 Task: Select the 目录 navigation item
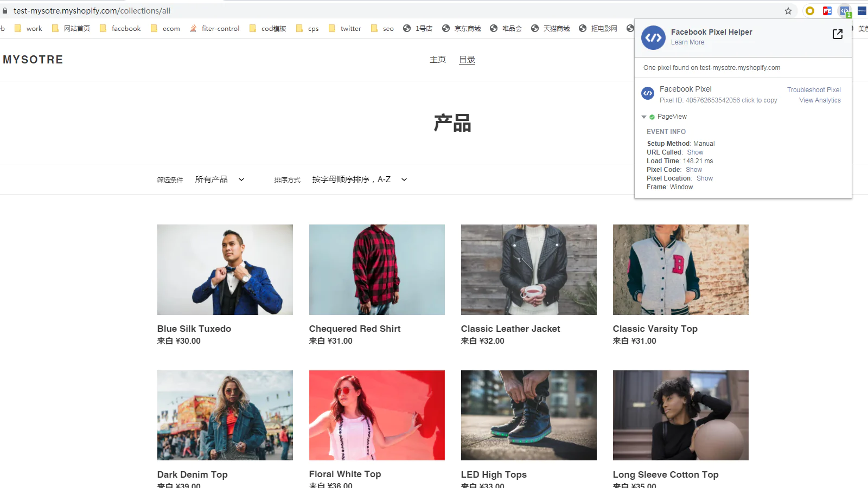[467, 60]
